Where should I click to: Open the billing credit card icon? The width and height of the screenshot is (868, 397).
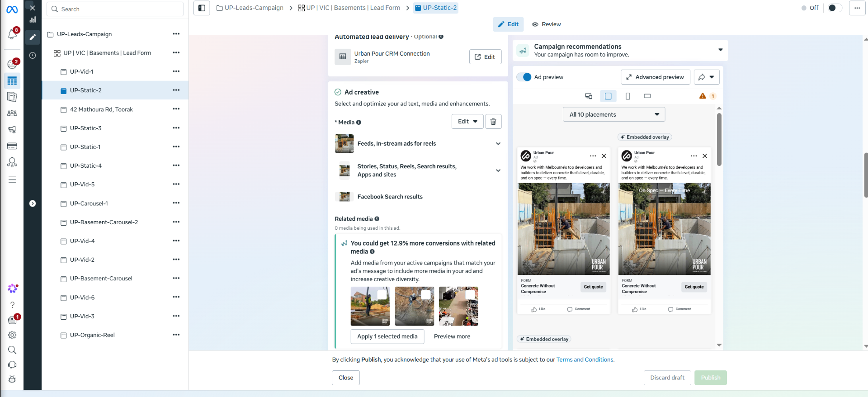tap(12, 146)
